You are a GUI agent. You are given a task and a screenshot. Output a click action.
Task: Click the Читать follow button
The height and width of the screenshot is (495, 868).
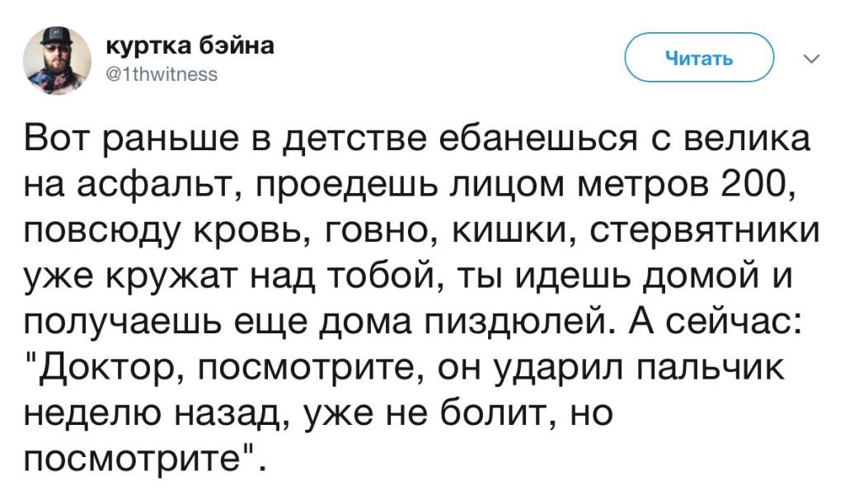[699, 58]
